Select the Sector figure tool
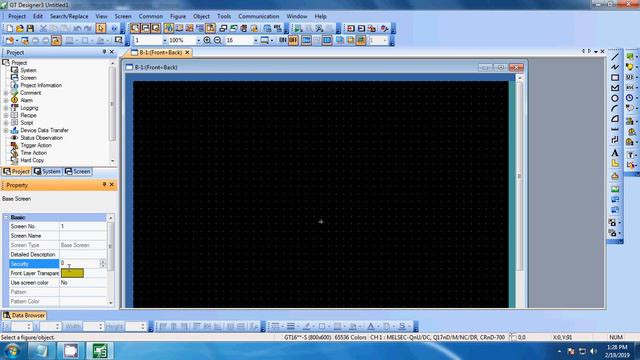Screen dimensions: 640x360 [x=615, y=119]
